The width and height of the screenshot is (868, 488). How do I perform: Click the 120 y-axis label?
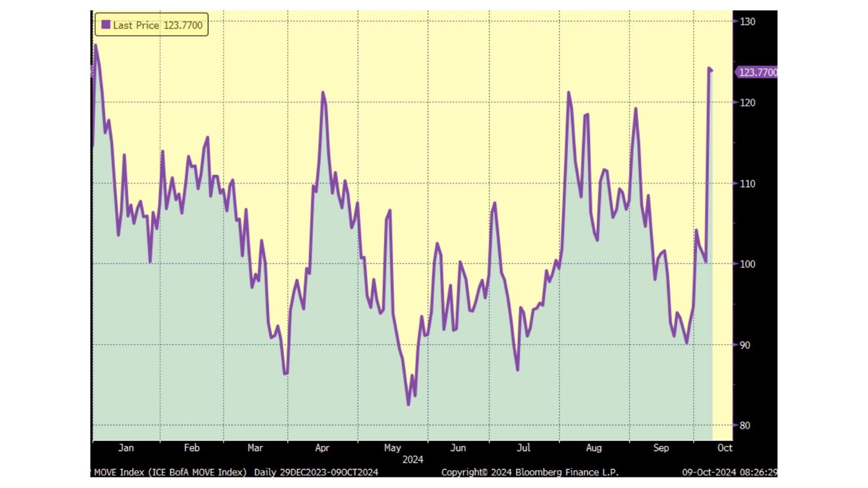747,102
